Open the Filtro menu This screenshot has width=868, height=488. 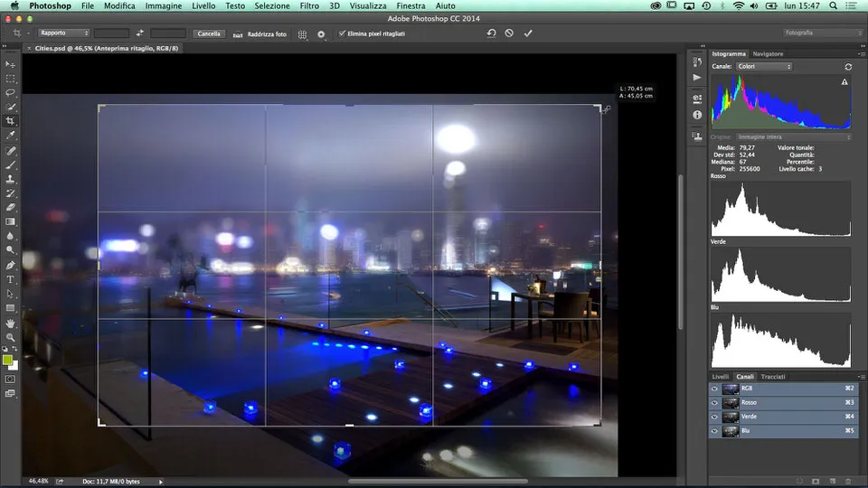coord(309,5)
